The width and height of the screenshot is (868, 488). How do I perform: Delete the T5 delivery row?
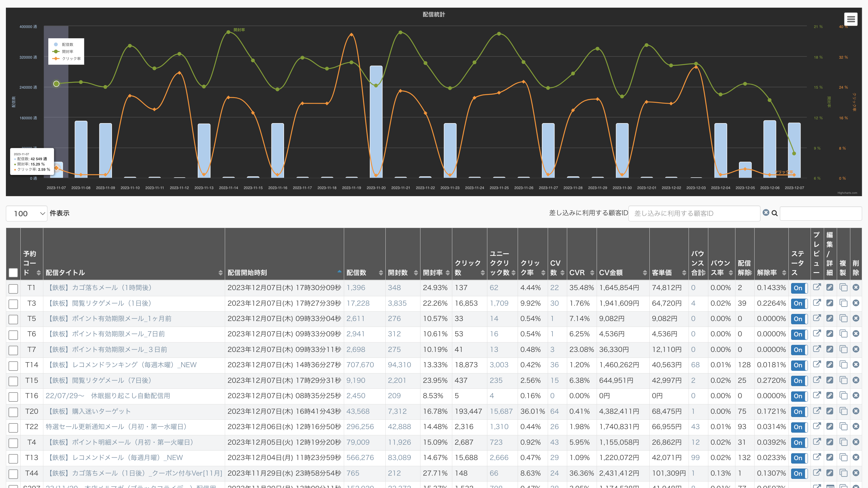click(x=856, y=318)
